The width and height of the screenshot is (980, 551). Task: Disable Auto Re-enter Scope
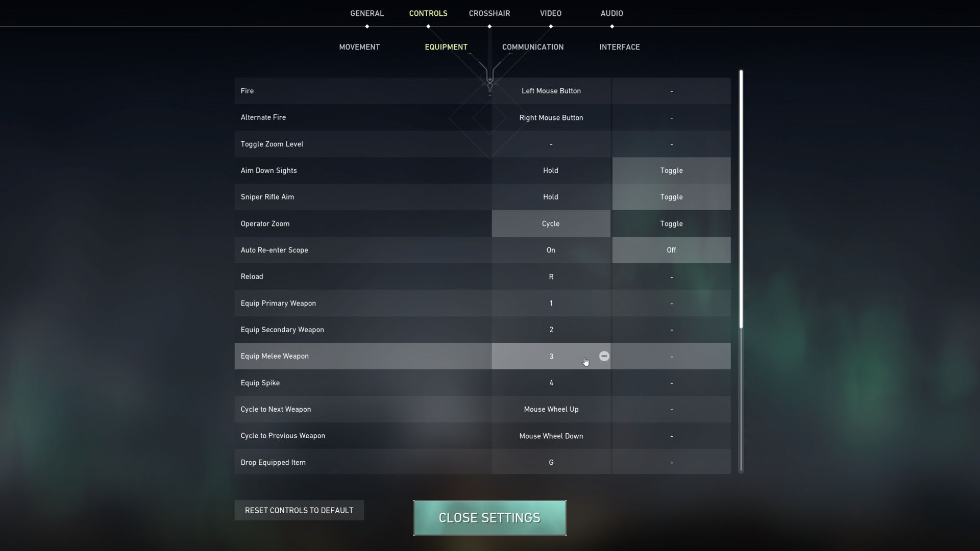coord(671,249)
